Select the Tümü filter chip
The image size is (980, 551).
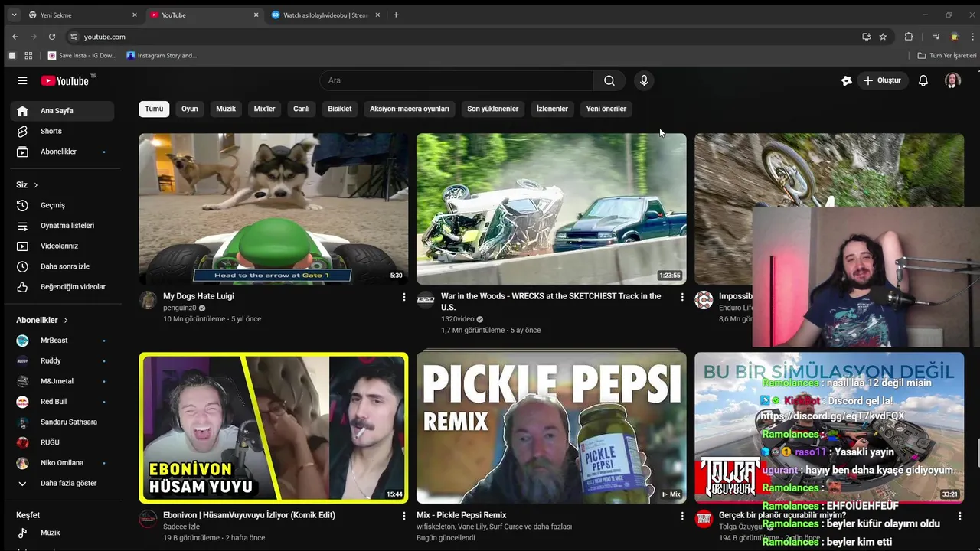point(154,109)
